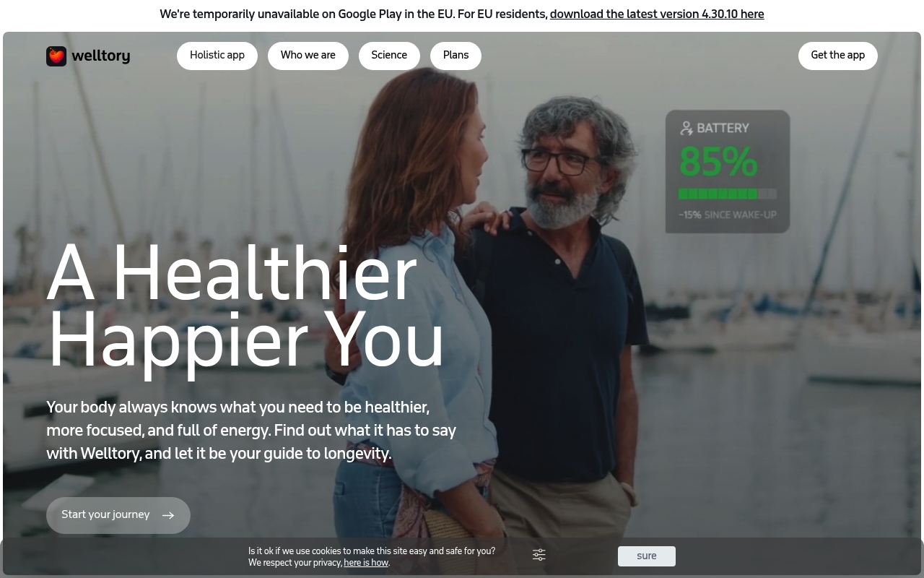
Task: Click the 85% battery widget
Action: click(x=728, y=171)
